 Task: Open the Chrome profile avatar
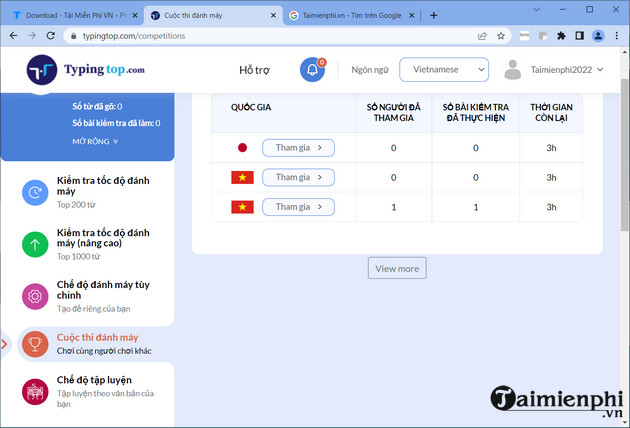pyautogui.click(x=598, y=36)
